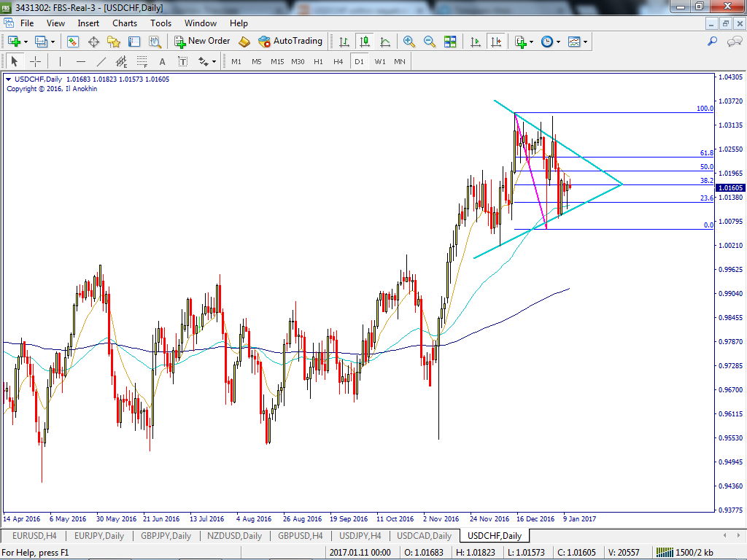This screenshot has height=560, width=747.
Task: Switch timeframe to M30
Action: (298, 61)
